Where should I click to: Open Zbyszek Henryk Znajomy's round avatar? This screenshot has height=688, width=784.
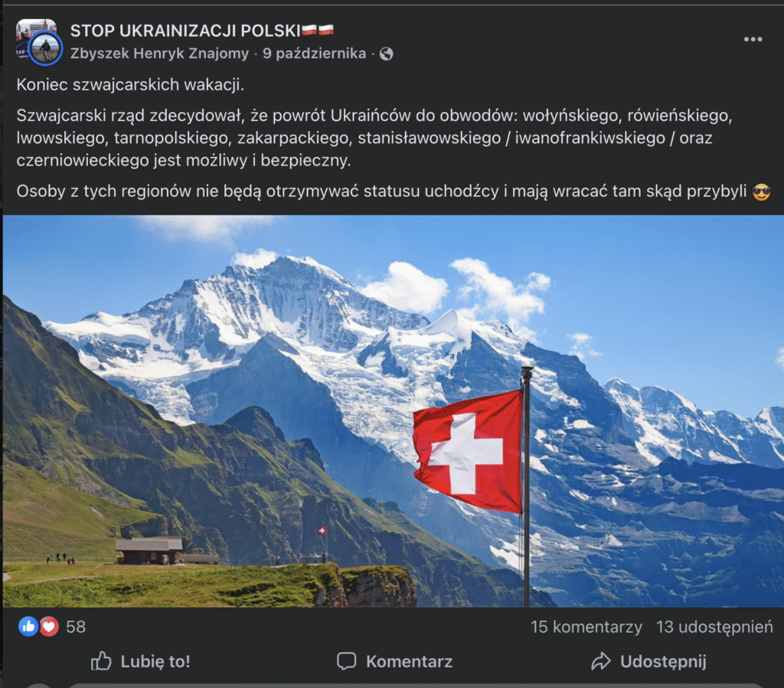tap(45, 48)
